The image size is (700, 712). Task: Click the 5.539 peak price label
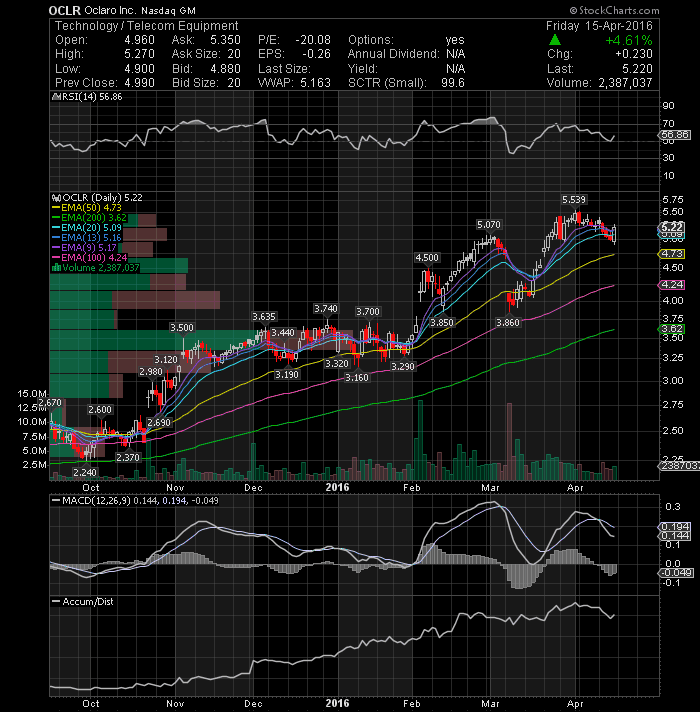coord(574,200)
